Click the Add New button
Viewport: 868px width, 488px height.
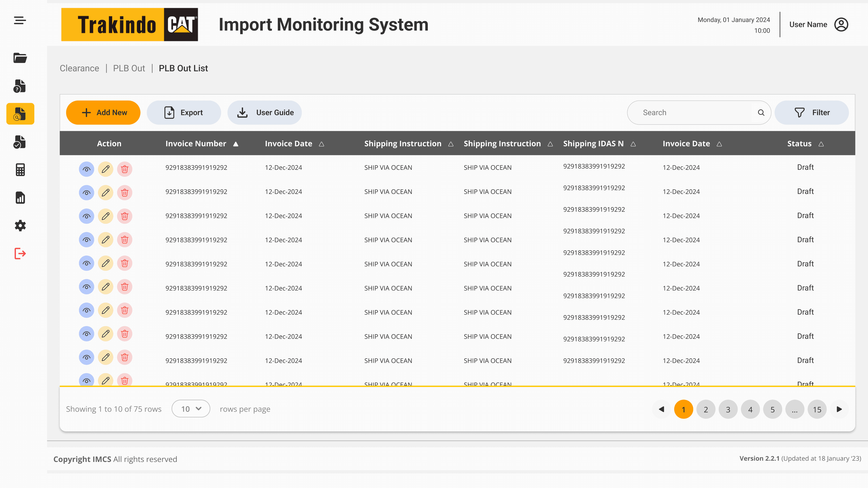(x=103, y=113)
